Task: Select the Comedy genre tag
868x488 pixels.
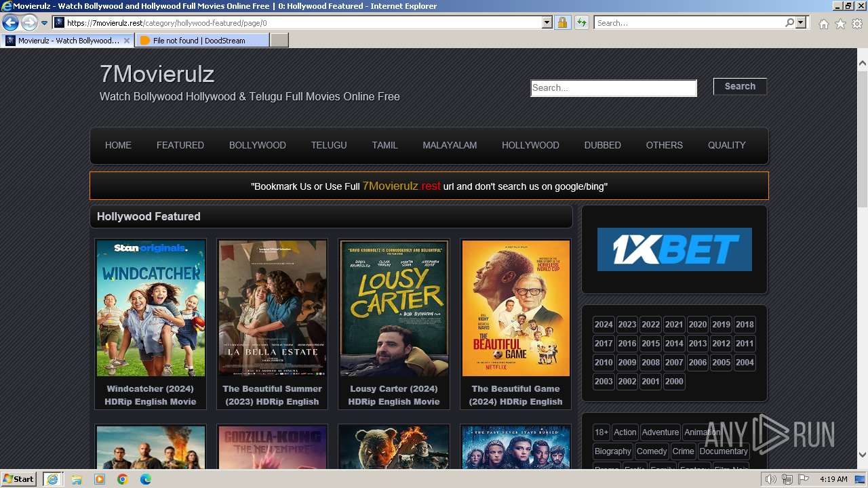Action: point(652,451)
